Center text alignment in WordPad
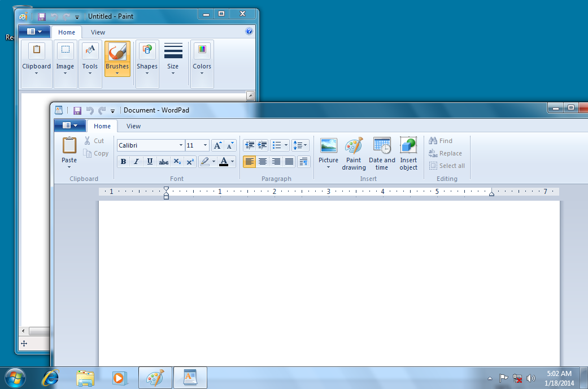 pos(263,162)
